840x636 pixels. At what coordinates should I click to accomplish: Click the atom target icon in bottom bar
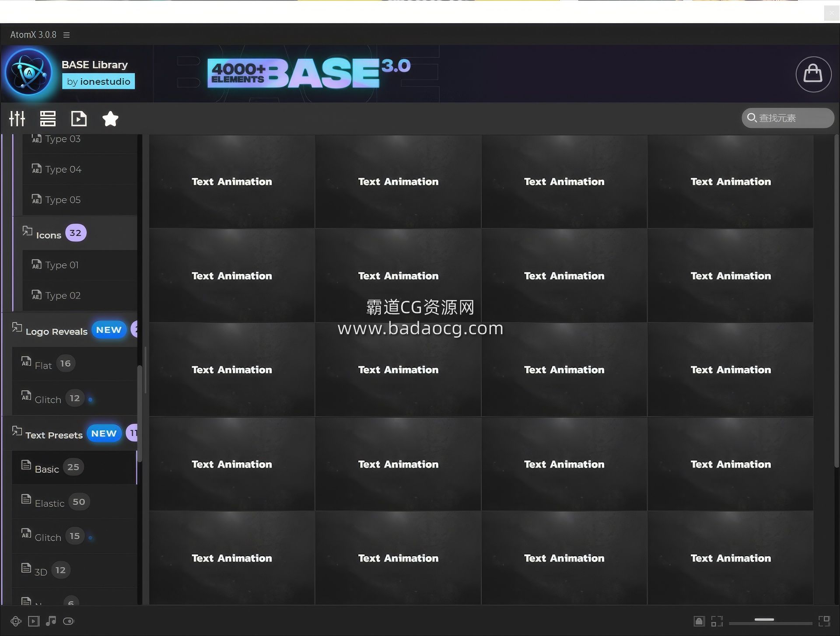pyautogui.click(x=16, y=621)
